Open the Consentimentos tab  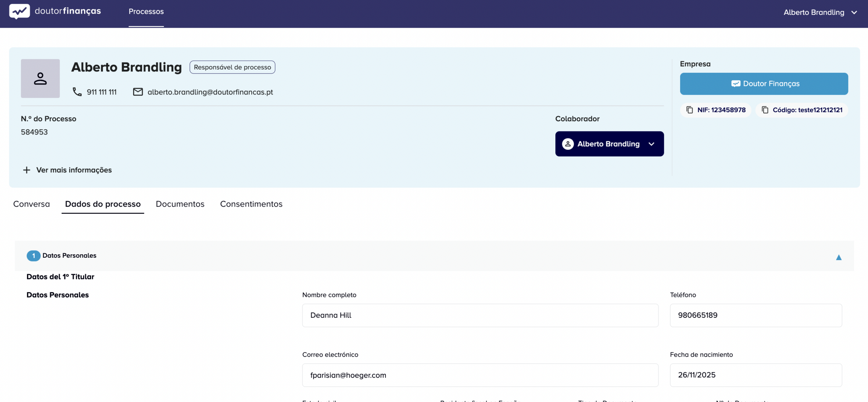[251, 204]
